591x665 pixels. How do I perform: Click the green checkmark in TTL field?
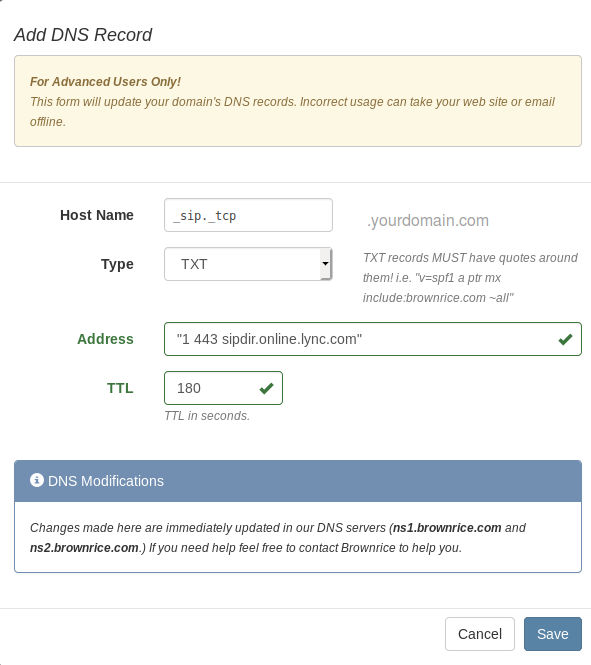266,388
